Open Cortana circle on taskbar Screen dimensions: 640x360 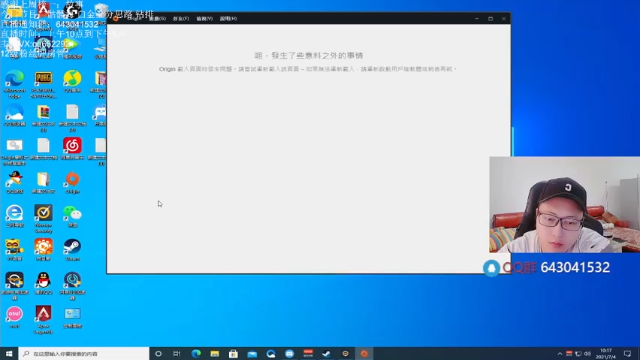pos(158,353)
